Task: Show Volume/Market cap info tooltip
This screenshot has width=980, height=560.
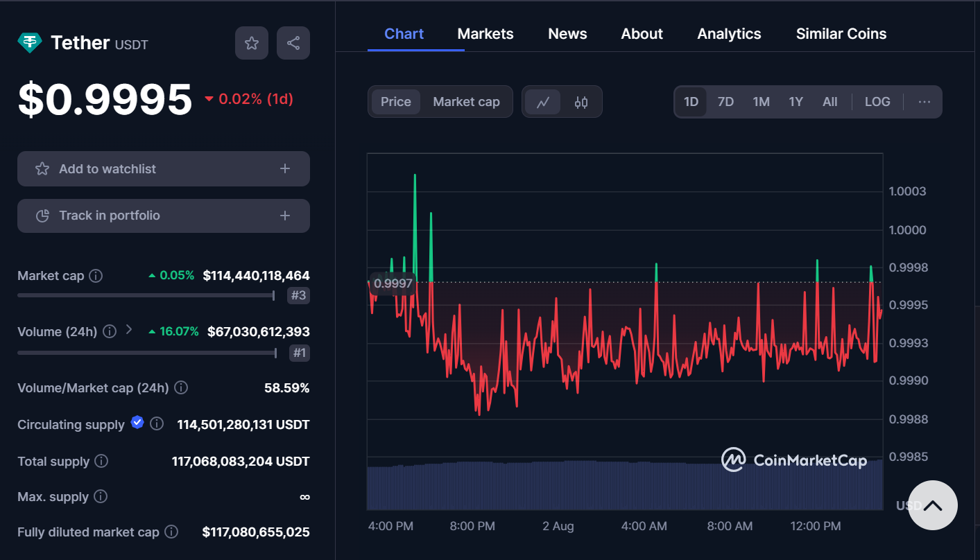Action: pos(181,388)
